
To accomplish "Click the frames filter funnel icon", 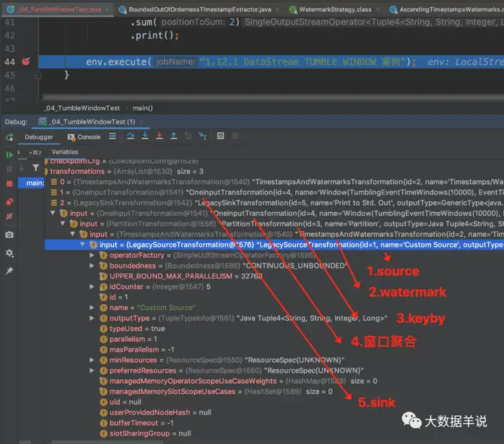I will pos(36,167).
